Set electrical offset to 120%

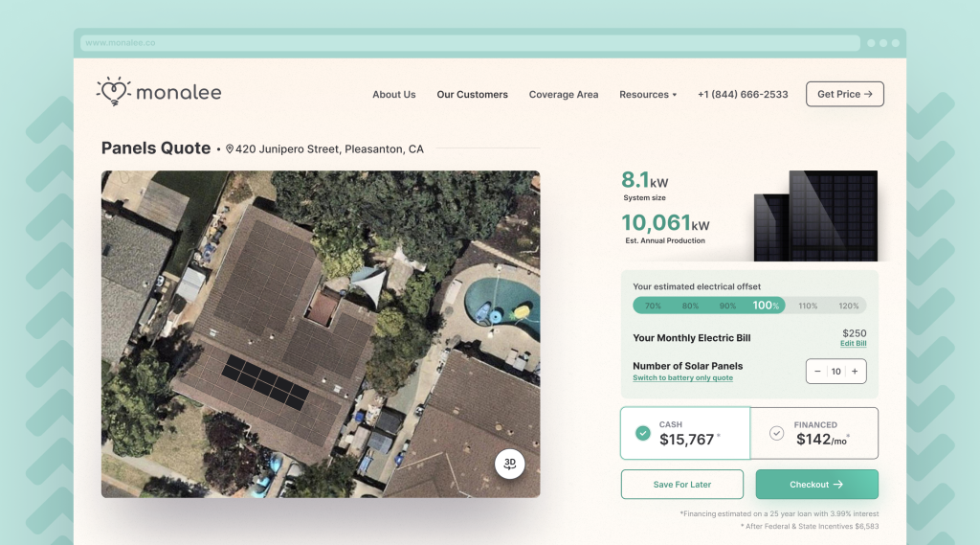(x=848, y=306)
